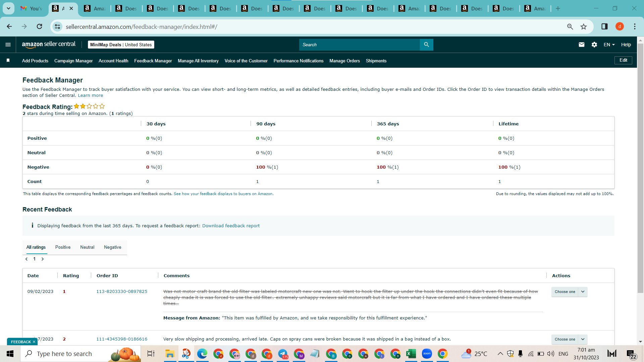
Task: Open Shipments menu item
Action: (x=376, y=61)
